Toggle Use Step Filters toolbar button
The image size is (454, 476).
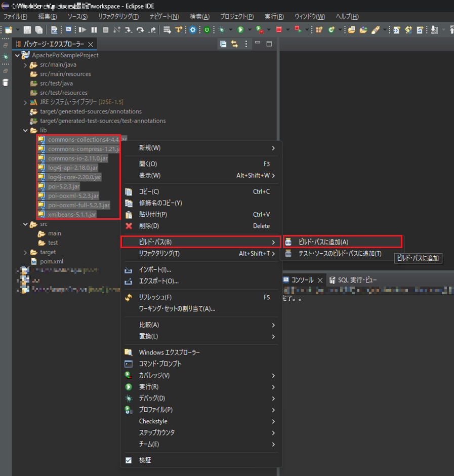[x=179, y=30]
